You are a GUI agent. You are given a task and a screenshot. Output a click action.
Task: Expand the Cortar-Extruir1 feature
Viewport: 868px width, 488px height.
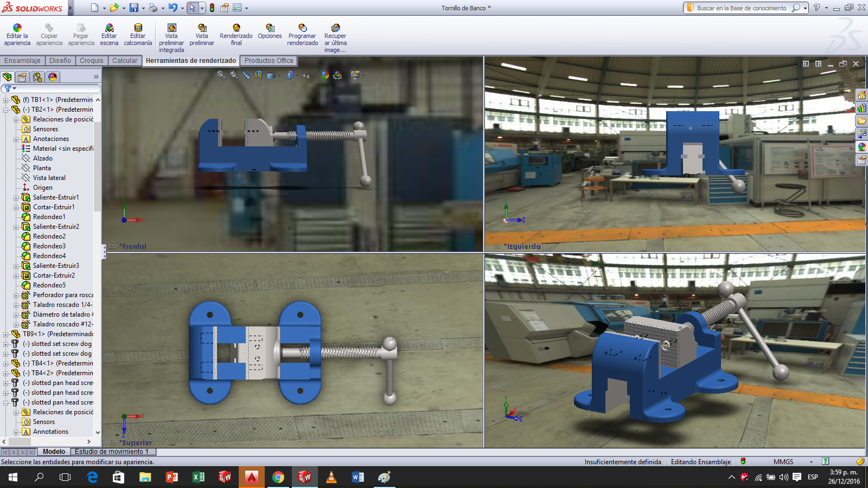pos(16,207)
